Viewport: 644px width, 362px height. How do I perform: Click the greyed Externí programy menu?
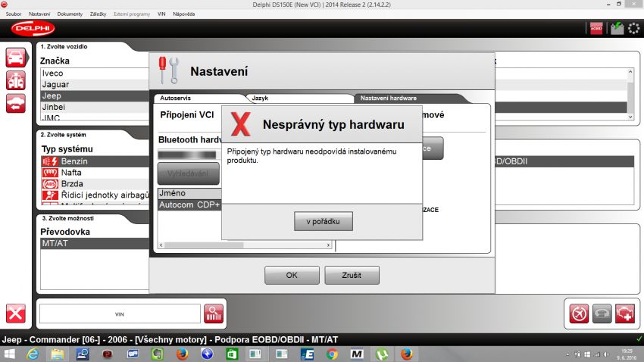(x=132, y=14)
